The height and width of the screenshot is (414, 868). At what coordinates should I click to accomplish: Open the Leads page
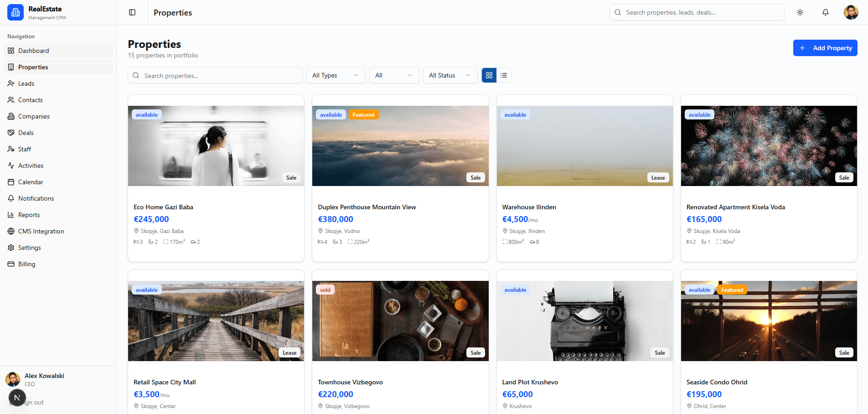click(x=58, y=83)
